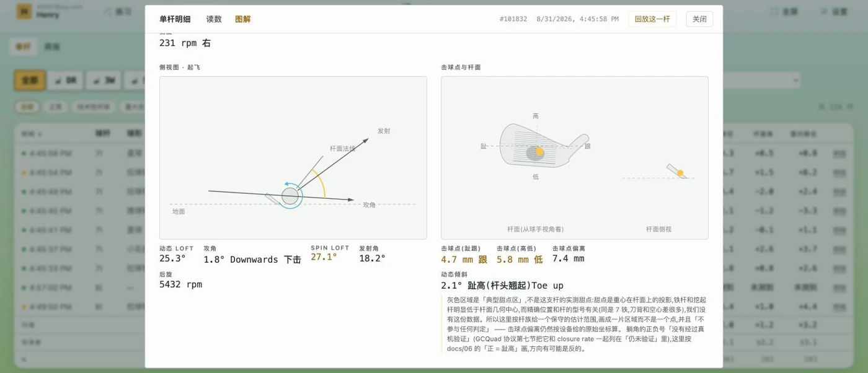
Task: Click the yellow impact dot on the club face
Action: pos(539,152)
